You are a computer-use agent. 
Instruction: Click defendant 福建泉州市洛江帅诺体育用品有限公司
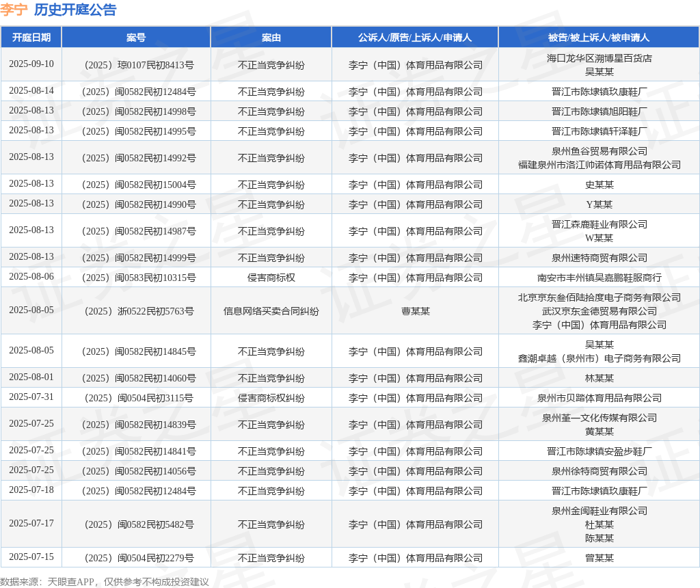[599, 165]
